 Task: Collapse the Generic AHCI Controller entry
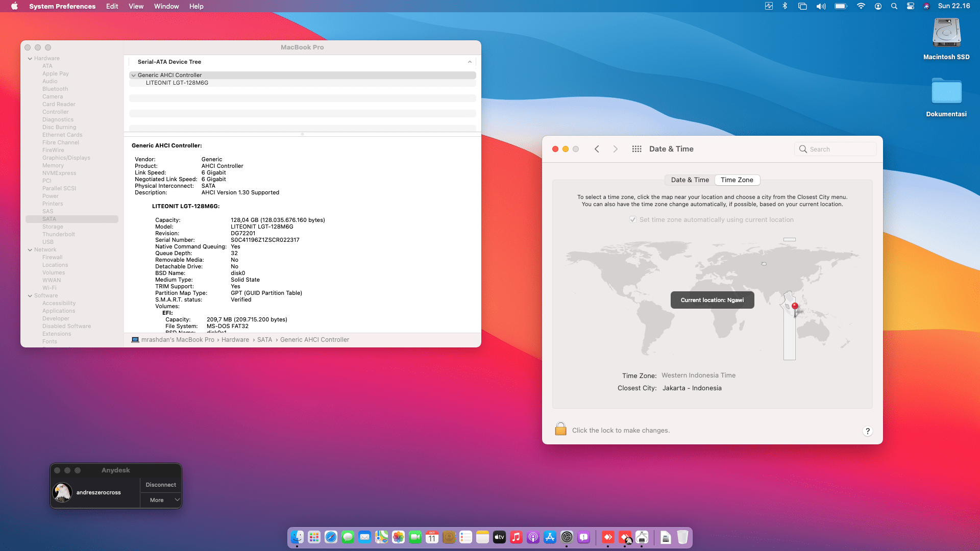click(x=134, y=75)
